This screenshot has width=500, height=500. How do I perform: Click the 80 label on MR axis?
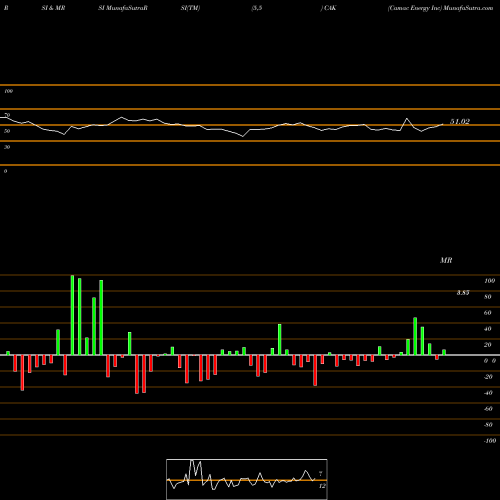[x=488, y=297]
